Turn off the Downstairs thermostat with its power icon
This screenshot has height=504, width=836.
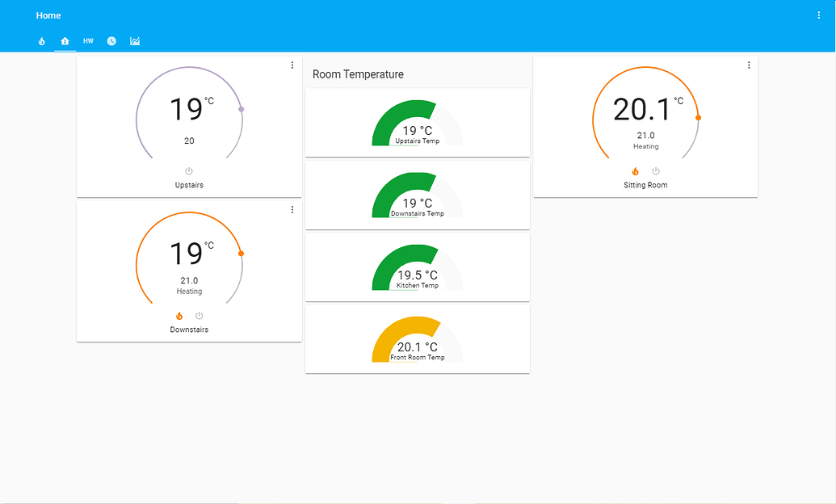point(199,316)
